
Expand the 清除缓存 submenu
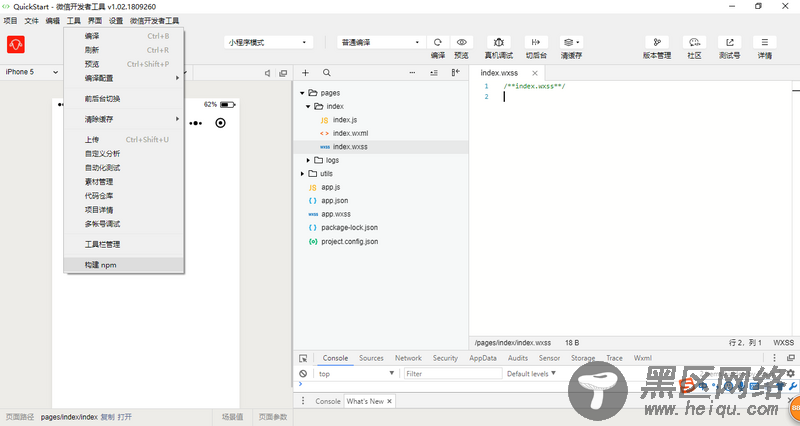pos(124,119)
